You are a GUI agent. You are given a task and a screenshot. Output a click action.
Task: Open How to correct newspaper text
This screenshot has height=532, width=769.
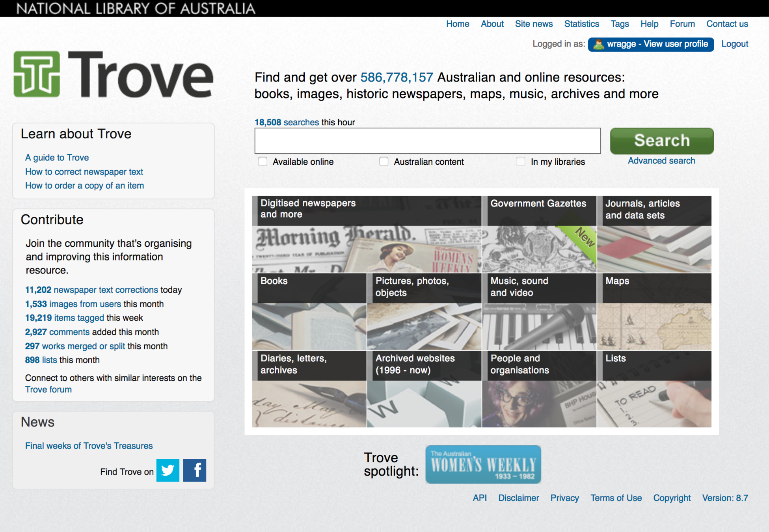coord(84,172)
